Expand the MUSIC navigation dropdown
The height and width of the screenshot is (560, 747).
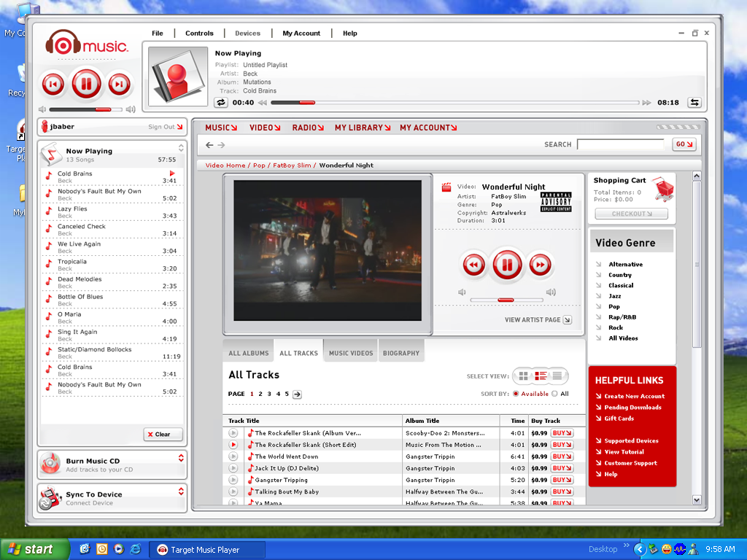pos(221,128)
